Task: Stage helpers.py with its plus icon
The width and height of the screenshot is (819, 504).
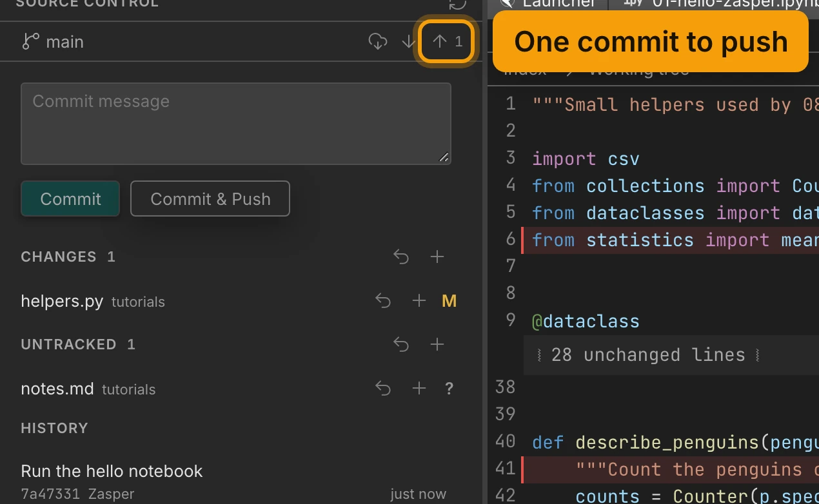Action: 419,301
